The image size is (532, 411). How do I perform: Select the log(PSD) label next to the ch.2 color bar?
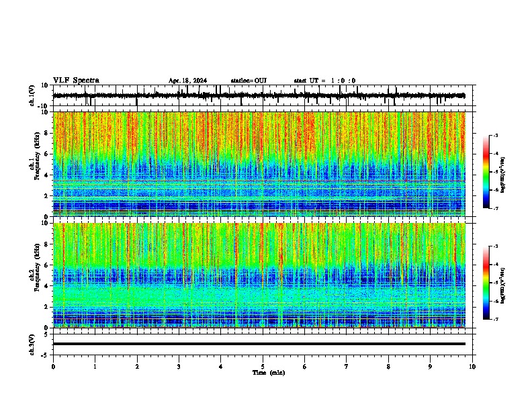coord(503,285)
